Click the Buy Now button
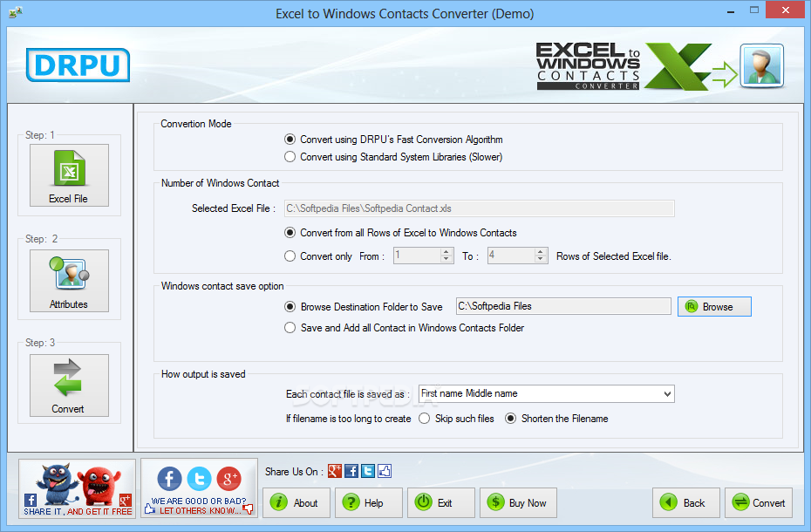Viewport: 811px width, 532px height. 518,502
